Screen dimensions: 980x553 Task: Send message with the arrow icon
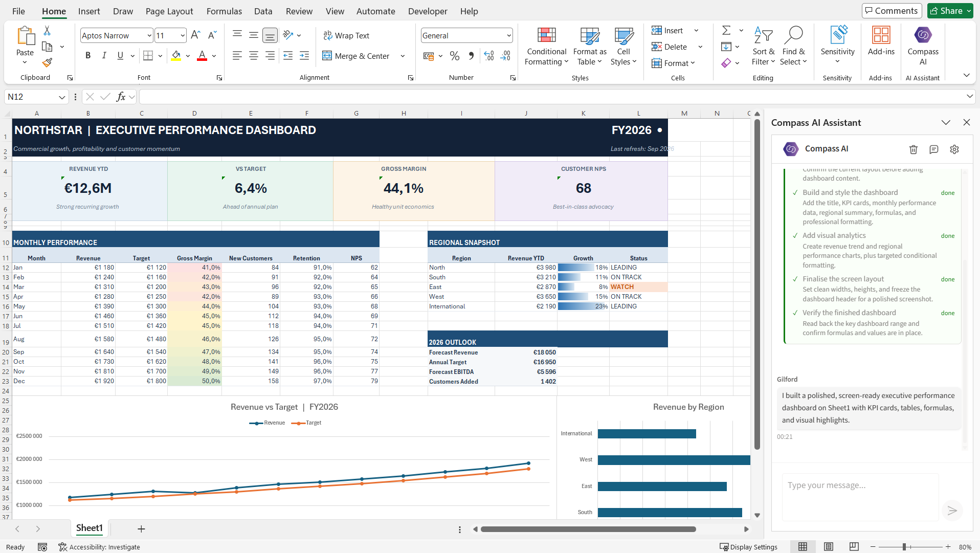(x=952, y=510)
